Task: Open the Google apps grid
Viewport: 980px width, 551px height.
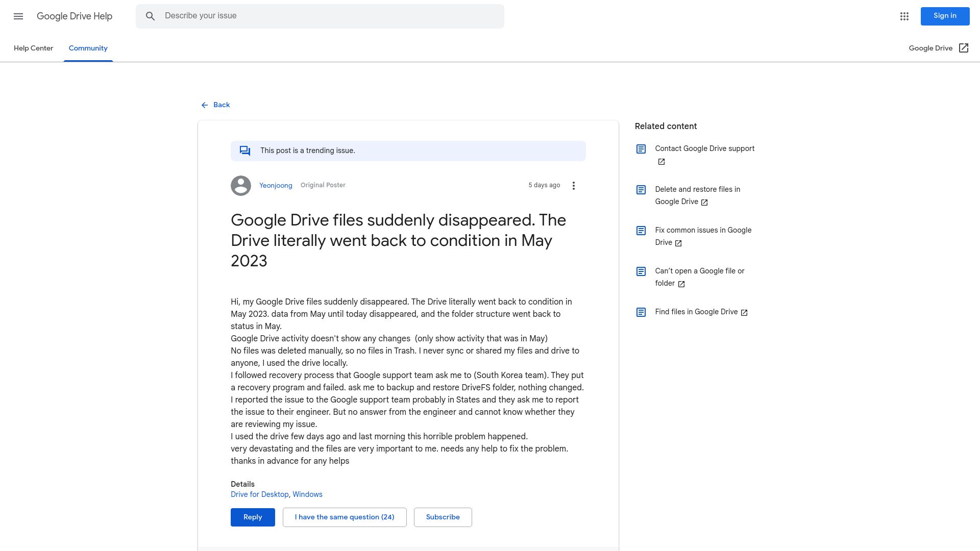Action: [x=904, y=16]
